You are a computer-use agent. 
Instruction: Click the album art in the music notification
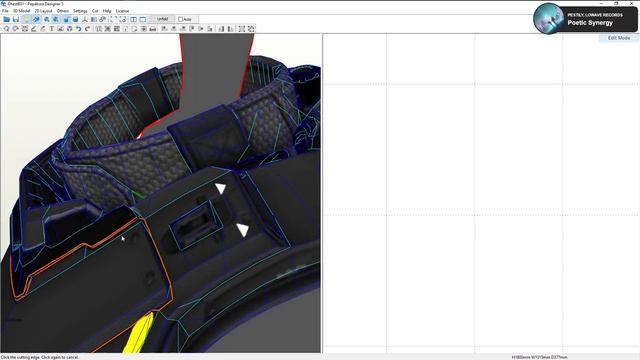click(x=549, y=18)
